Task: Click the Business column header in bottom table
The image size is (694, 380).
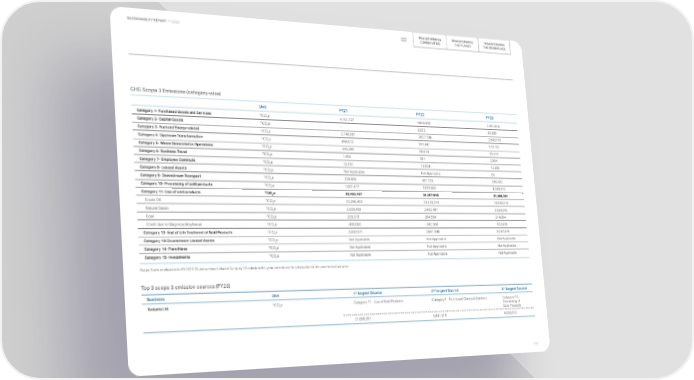Action: tap(155, 299)
